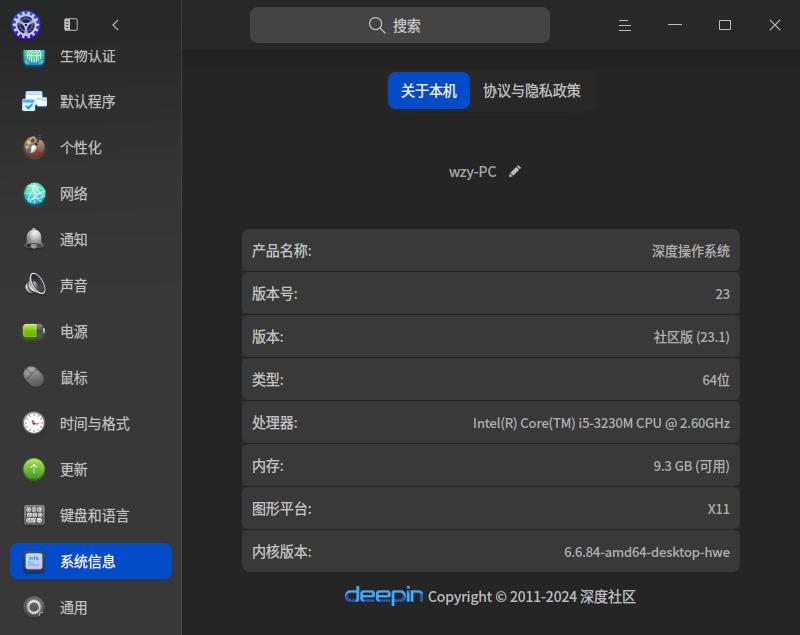Open the 通用 settings label
Screen dimensions: 800x635
tap(73, 608)
